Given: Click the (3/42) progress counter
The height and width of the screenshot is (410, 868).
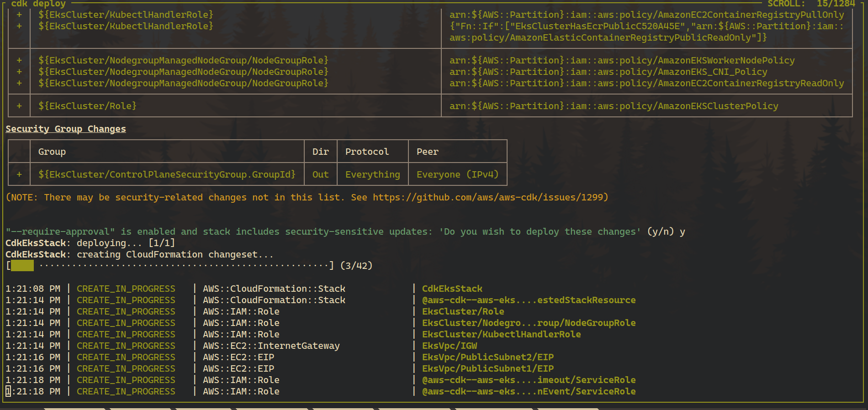Looking at the screenshot, I should coord(356,266).
